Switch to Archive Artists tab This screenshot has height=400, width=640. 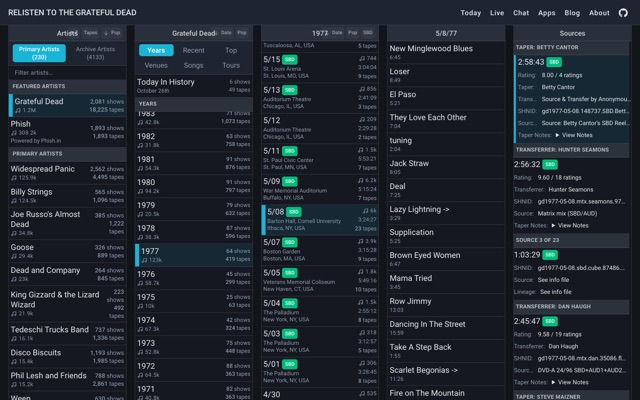96,53
